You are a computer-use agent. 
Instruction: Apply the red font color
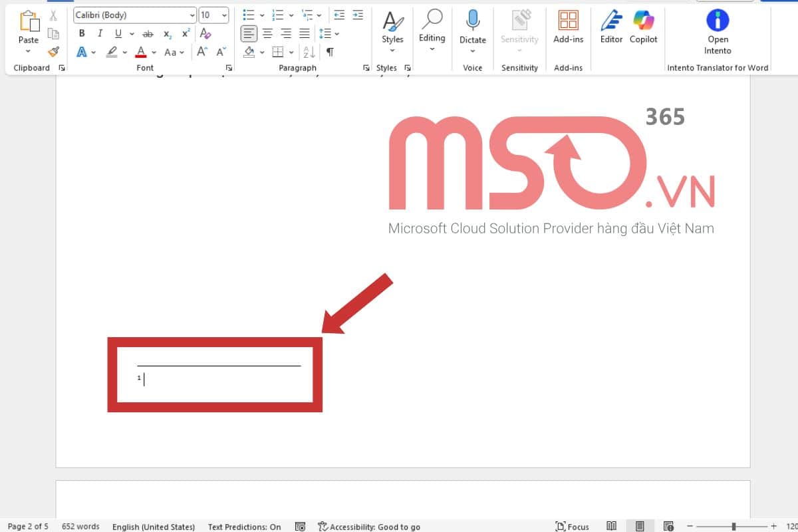[x=141, y=52]
